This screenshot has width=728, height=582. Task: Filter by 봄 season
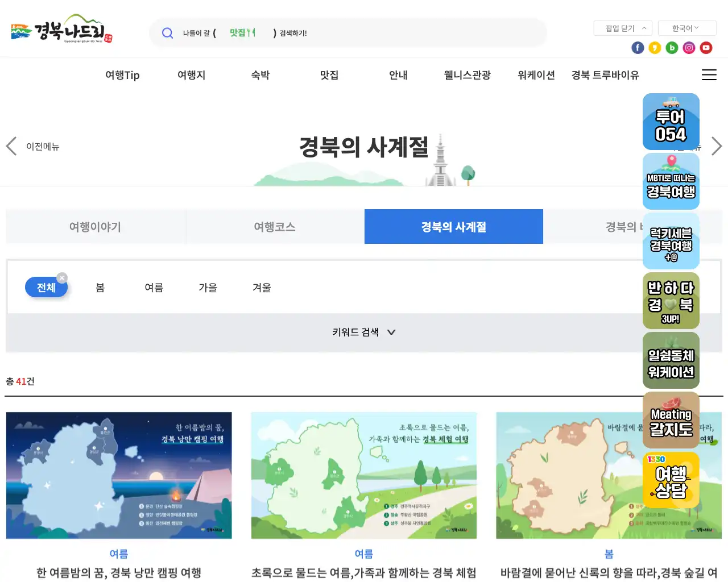[x=100, y=288]
